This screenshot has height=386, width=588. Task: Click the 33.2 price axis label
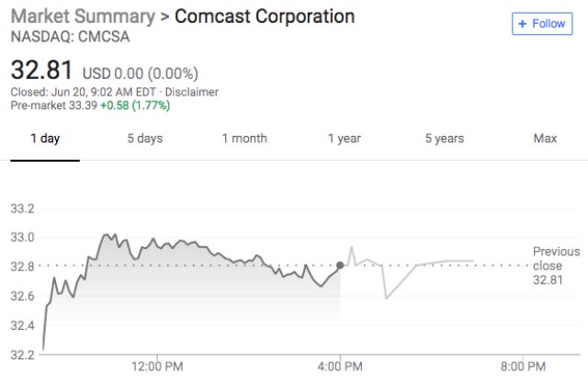tap(22, 209)
